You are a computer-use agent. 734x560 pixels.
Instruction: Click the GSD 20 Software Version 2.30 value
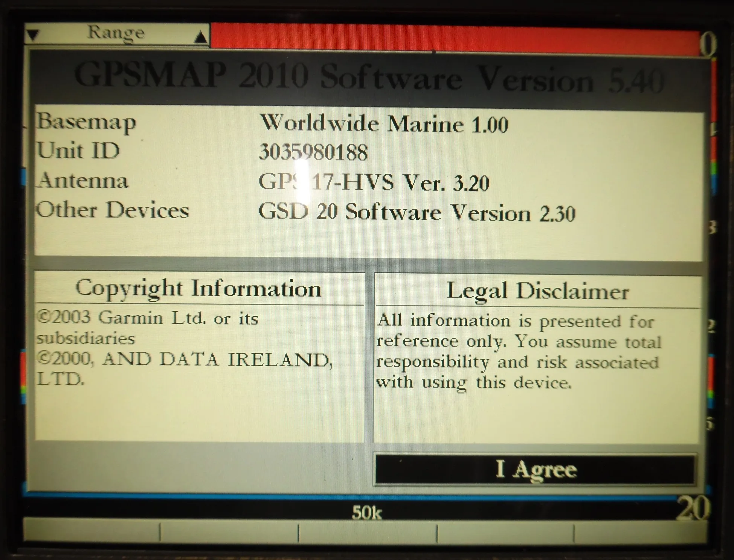[417, 213]
